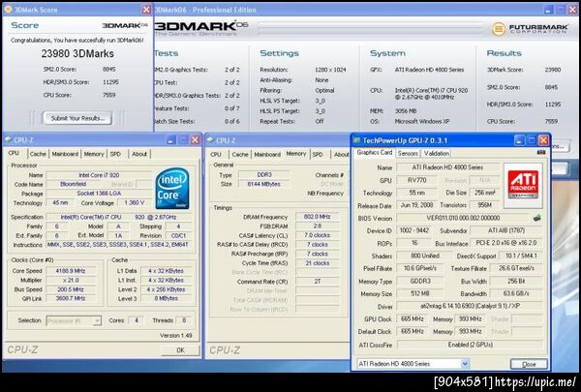Click middle CPU-Z window title bar icon
The width and height of the screenshot is (581, 392).
pos(210,140)
